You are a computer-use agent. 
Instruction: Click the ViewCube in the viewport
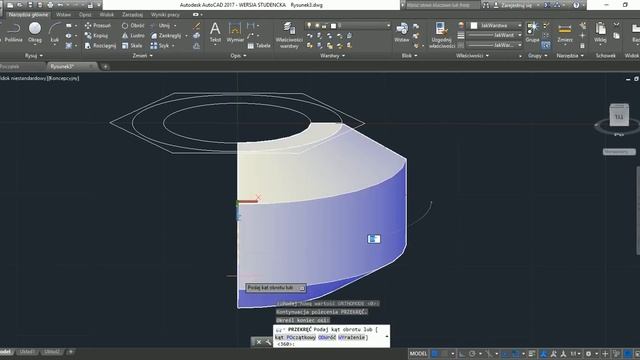tap(619, 115)
